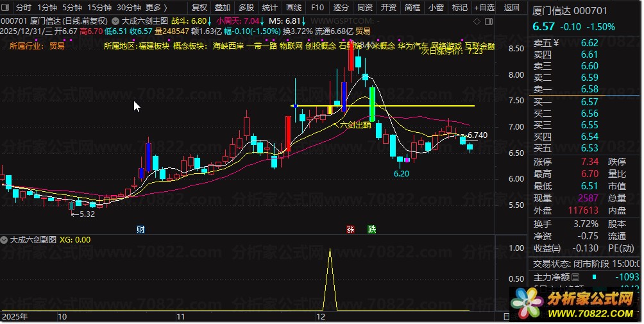Click the 卖一 price 6.58
The height and width of the screenshot is (324, 644).
(x=589, y=89)
